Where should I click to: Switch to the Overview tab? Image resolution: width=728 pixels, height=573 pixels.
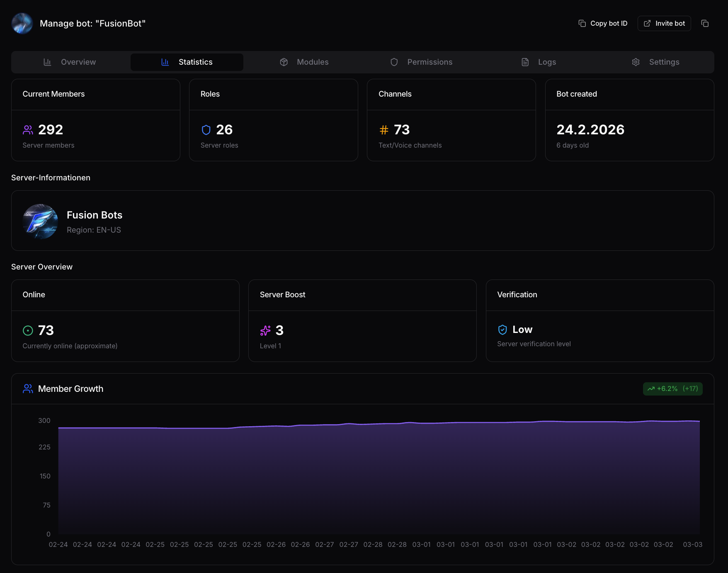pyautogui.click(x=70, y=62)
